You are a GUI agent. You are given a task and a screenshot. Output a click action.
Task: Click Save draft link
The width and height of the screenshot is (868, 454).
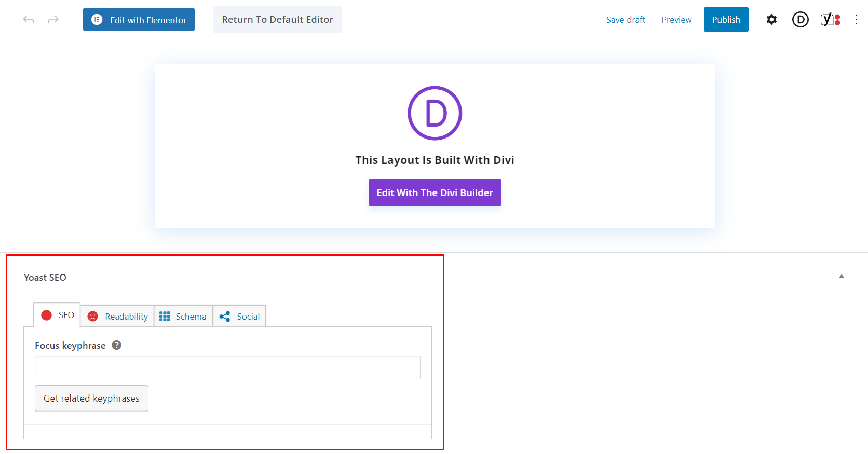[x=626, y=20]
